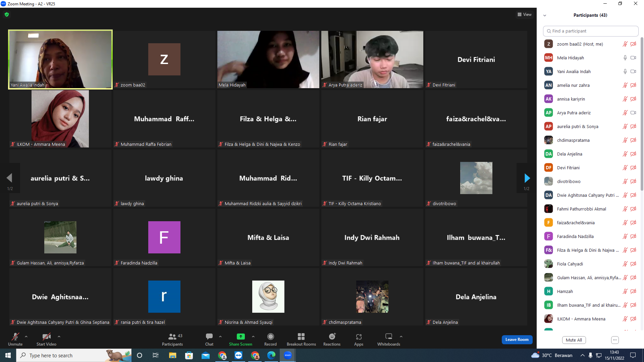Select annisa kariyrin in participants list
Screen dimensions: 644x362
[591, 99]
